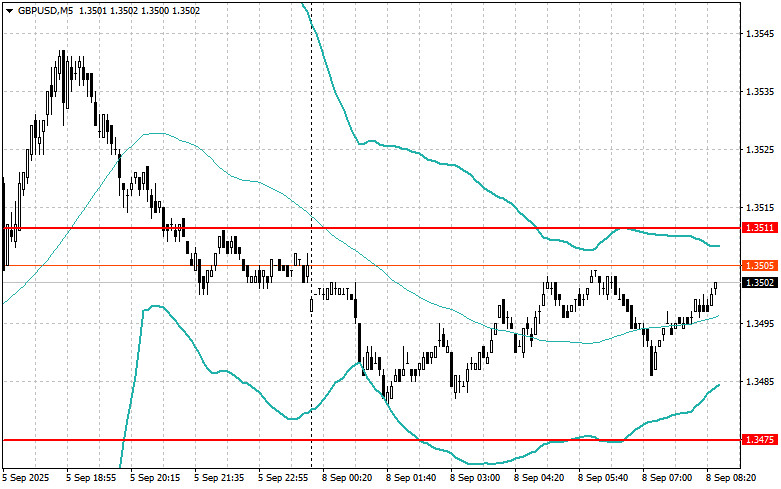Click the red 1.3511 price level label
Screen dimensions: 781x489
pyautogui.click(x=760, y=228)
